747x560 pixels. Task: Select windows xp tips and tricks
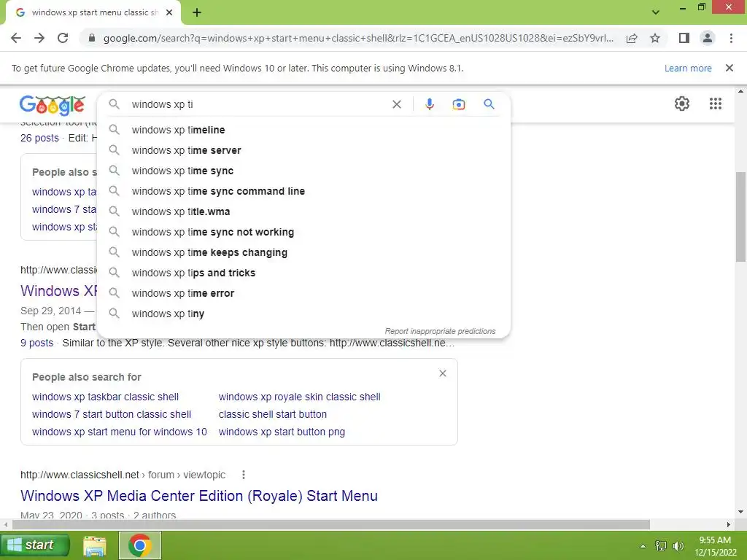(303, 273)
